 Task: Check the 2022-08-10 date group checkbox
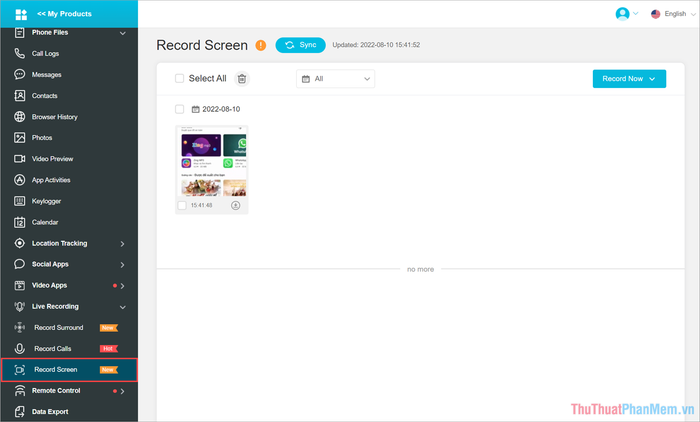coord(180,109)
